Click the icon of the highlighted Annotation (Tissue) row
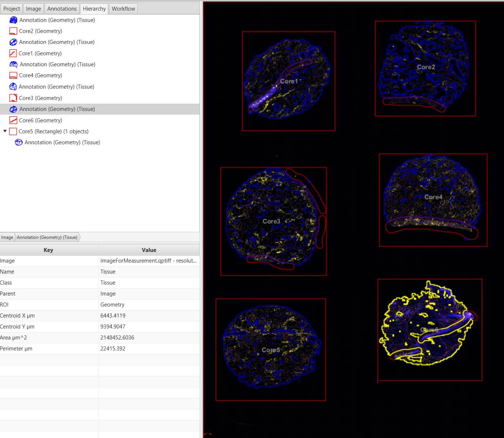 click(x=13, y=109)
